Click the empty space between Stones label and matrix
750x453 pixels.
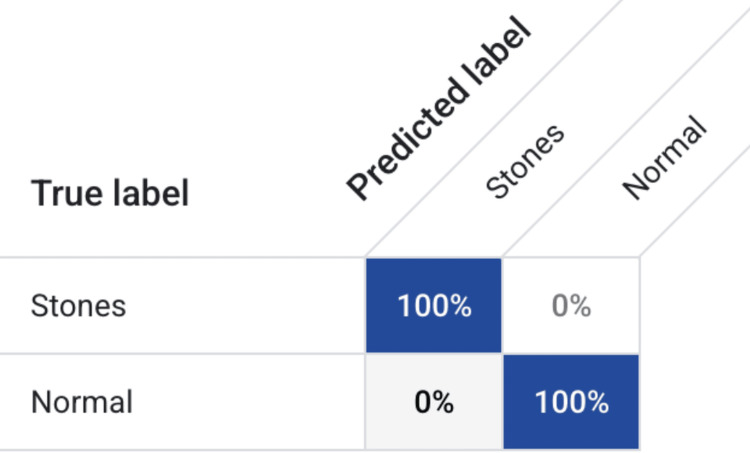245,306
